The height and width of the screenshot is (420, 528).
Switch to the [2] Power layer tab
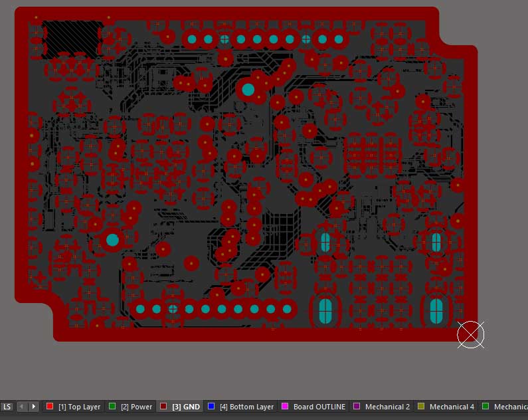(136, 407)
